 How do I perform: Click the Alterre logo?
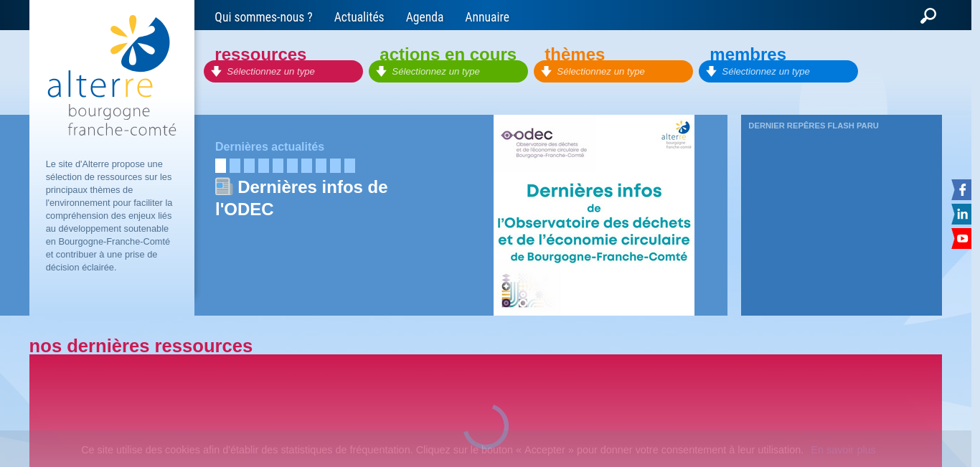pyautogui.click(x=112, y=76)
